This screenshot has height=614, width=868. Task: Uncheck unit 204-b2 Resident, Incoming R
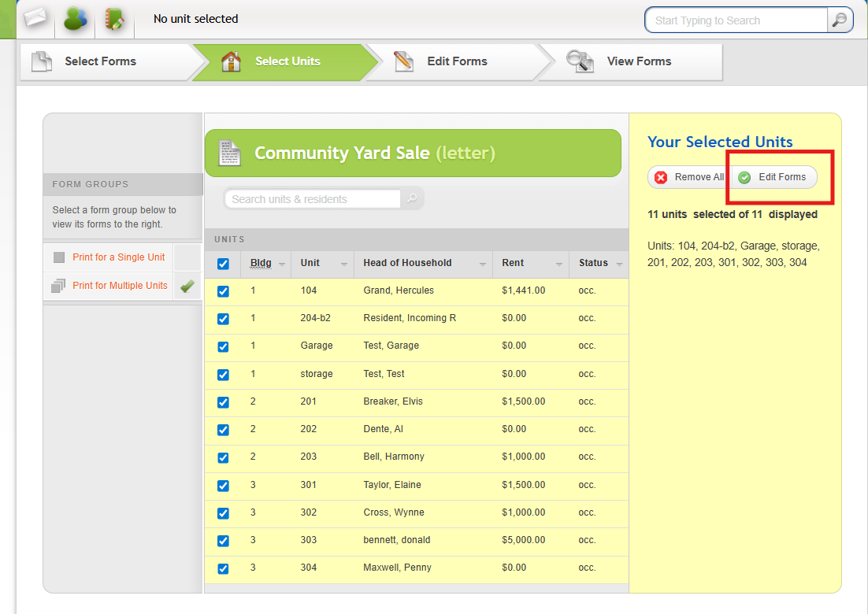(x=223, y=319)
